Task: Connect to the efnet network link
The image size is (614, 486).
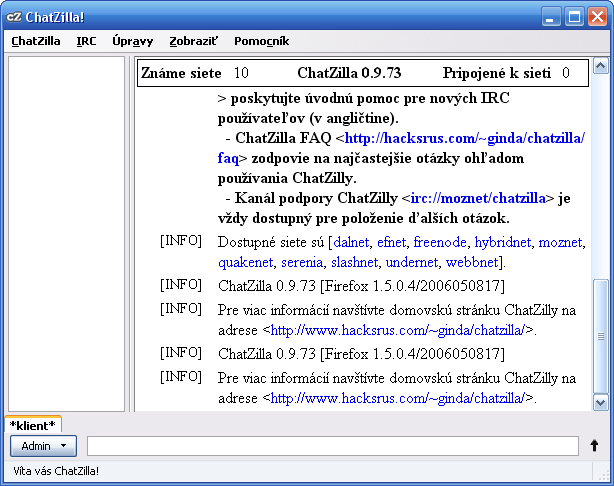Action: pos(391,242)
